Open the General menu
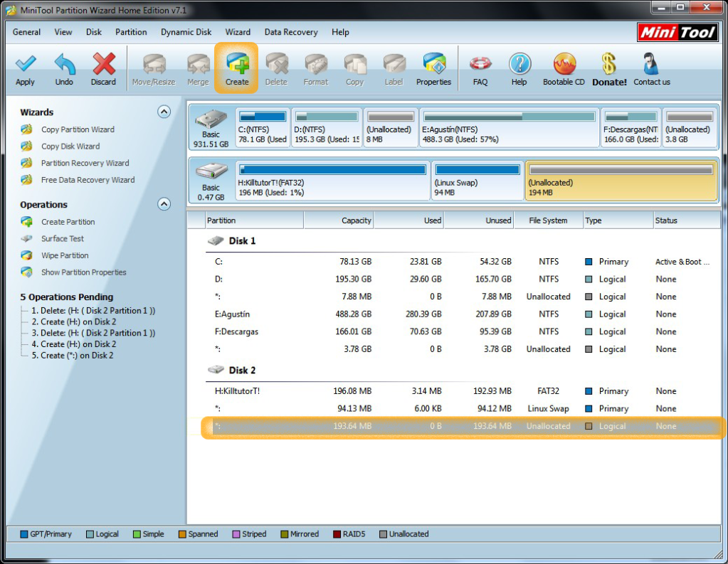728x564 pixels. [x=26, y=32]
